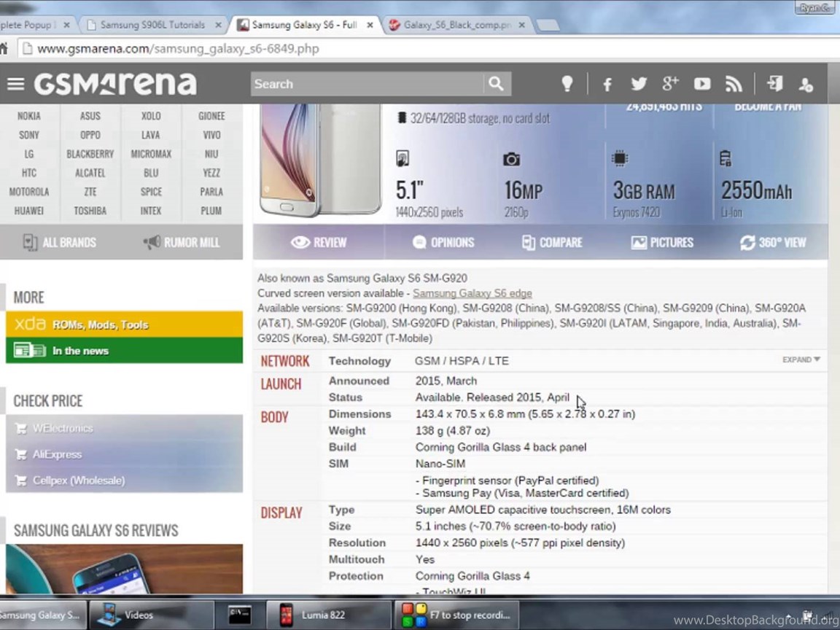Click the browser address bar
This screenshot has height=630, width=840.
click(x=429, y=49)
